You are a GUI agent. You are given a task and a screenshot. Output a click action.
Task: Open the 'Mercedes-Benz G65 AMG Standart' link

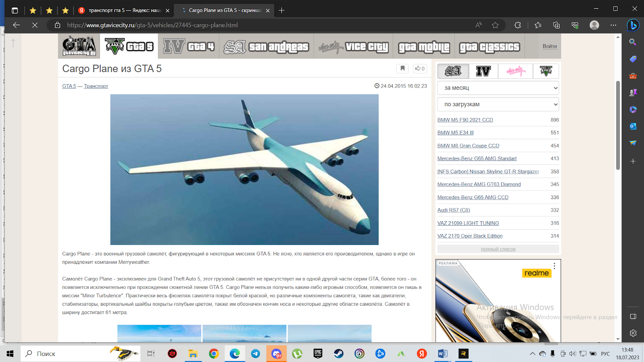tap(477, 158)
